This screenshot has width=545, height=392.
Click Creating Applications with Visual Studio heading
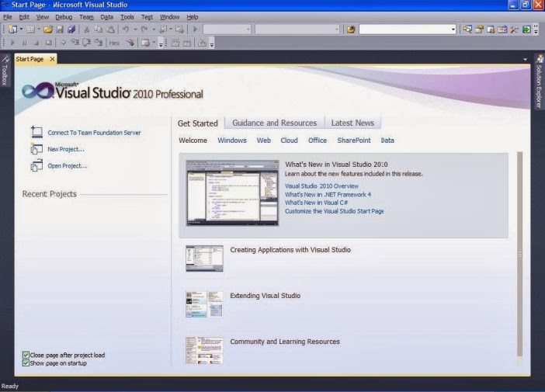point(290,250)
